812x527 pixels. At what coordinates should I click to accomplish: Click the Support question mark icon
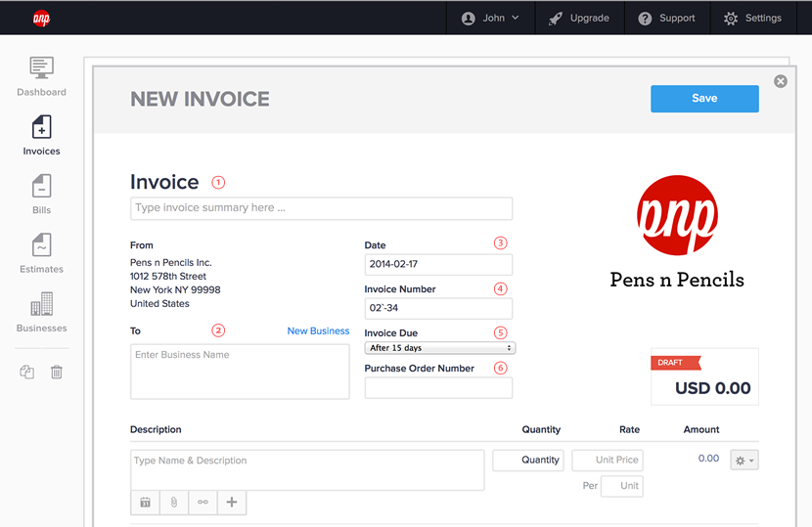[645, 19]
